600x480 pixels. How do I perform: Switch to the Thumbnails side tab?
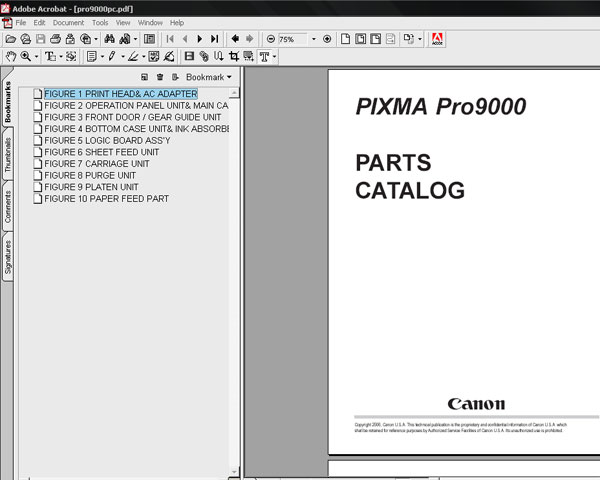point(8,155)
